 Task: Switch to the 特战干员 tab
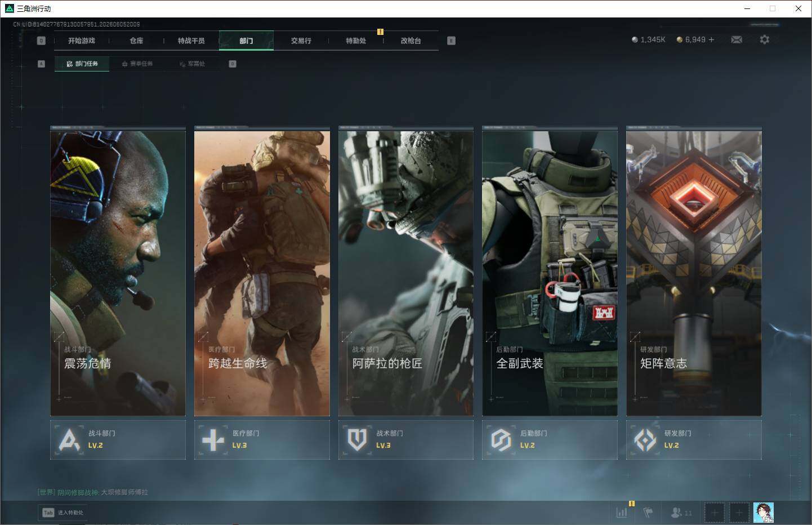coord(191,41)
